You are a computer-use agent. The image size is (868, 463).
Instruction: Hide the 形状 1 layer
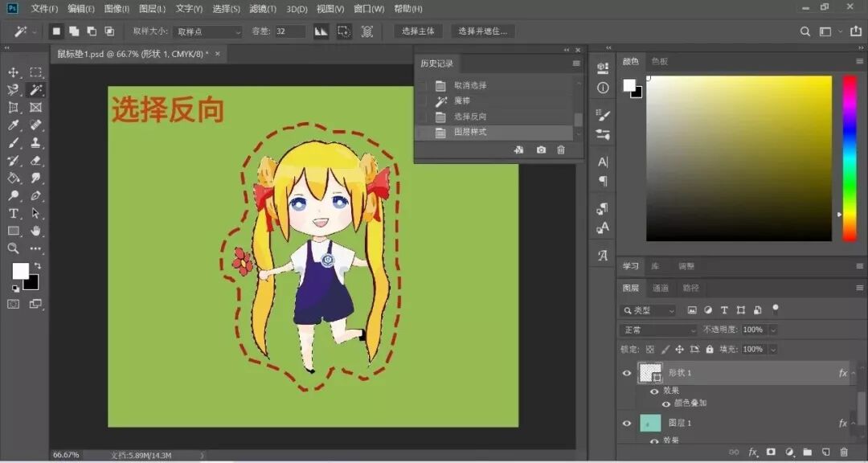(x=627, y=373)
